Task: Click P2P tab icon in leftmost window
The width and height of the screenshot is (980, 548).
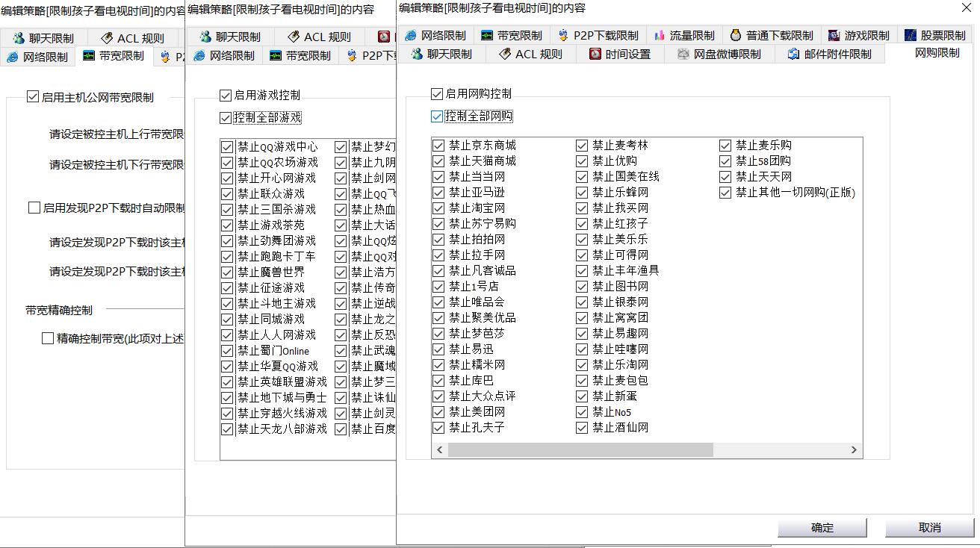Action: (166, 57)
